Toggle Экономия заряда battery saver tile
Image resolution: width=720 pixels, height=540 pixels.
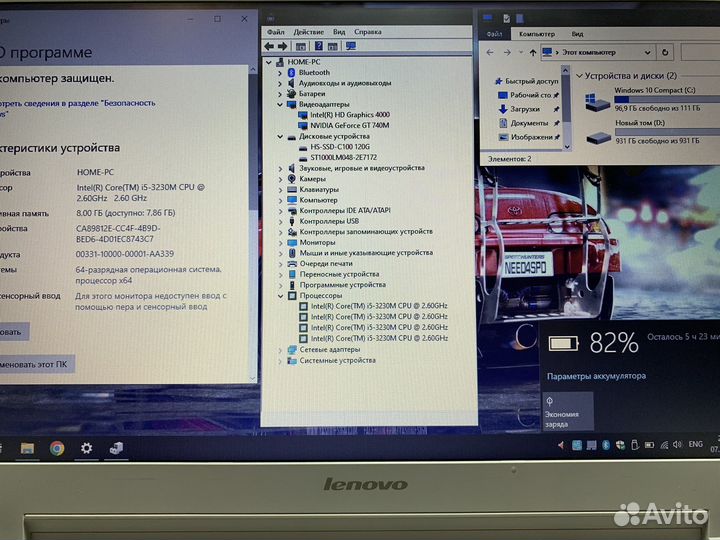(x=568, y=411)
